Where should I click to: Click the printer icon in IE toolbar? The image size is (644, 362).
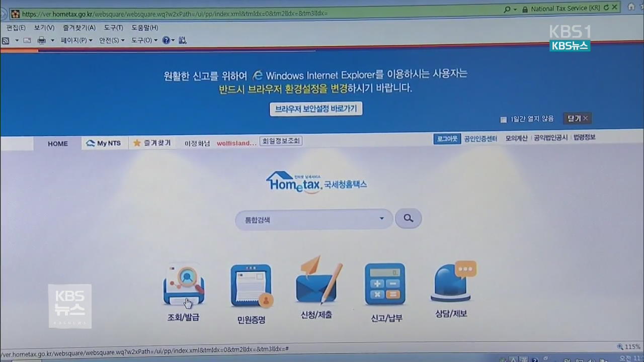click(42, 40)
